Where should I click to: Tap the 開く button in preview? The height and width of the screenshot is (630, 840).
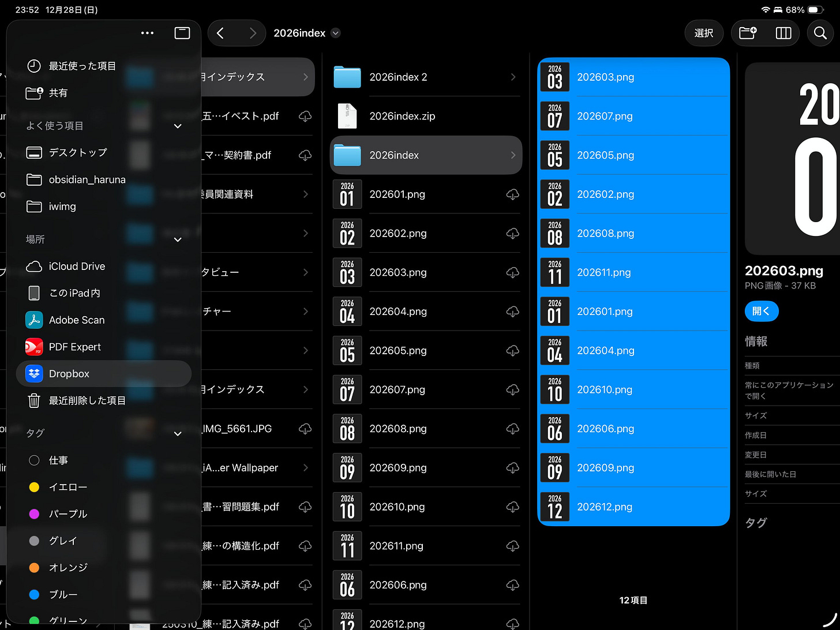(x=762, y=311)
